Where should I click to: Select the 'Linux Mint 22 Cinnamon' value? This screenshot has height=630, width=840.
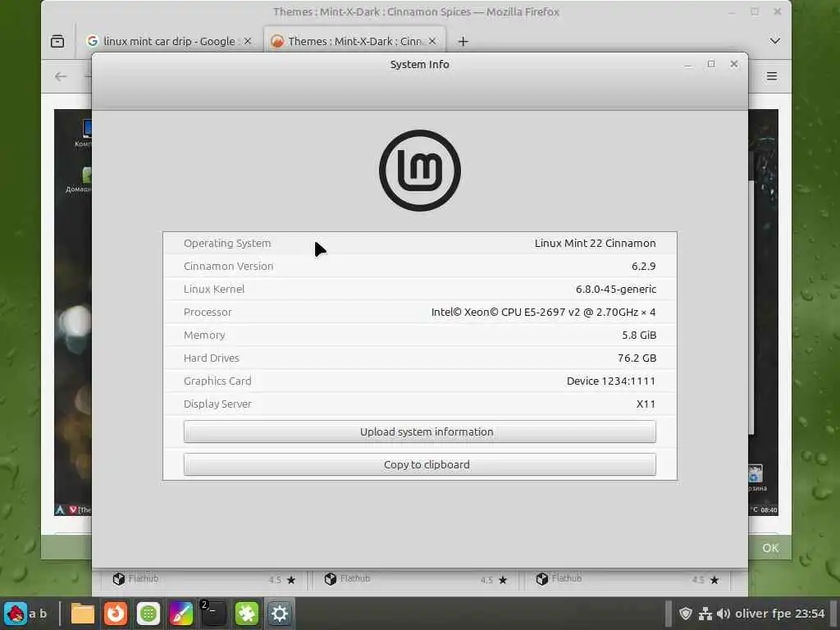[x=595, y=243]
